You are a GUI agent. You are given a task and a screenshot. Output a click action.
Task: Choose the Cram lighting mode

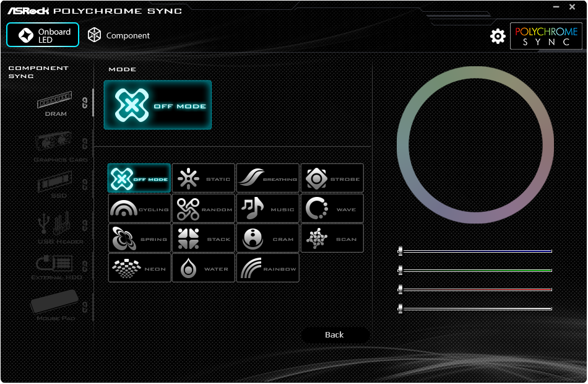pyautogui.click(x=268, y=238)
